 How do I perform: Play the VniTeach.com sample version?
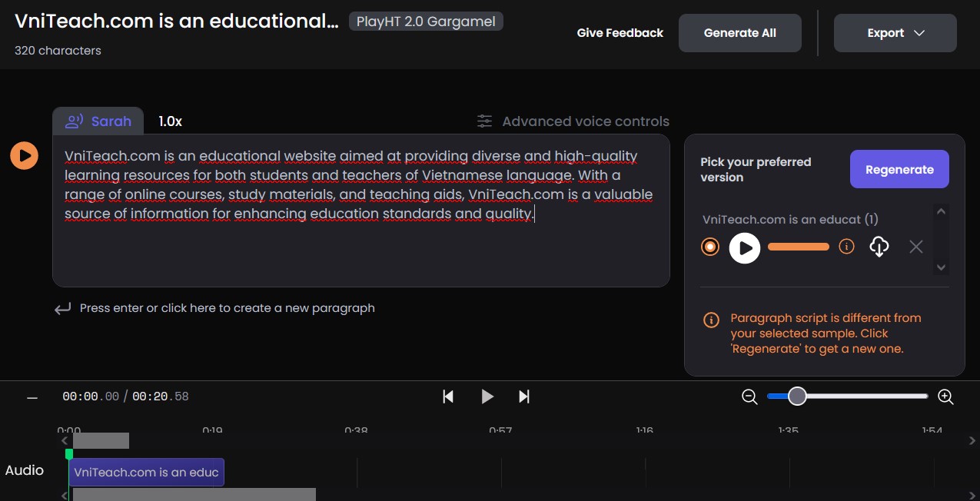click(x=745, y=247)
